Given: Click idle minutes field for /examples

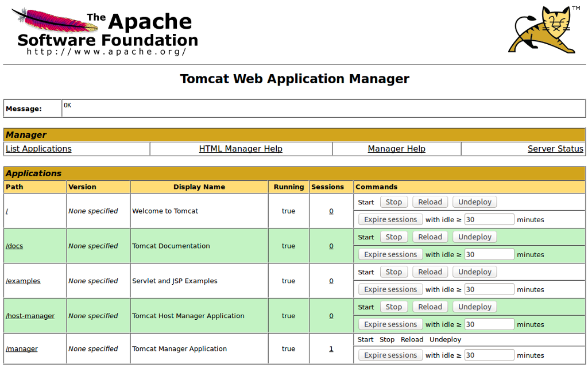Looking at the screenshot, I should [x=489, y=289].
